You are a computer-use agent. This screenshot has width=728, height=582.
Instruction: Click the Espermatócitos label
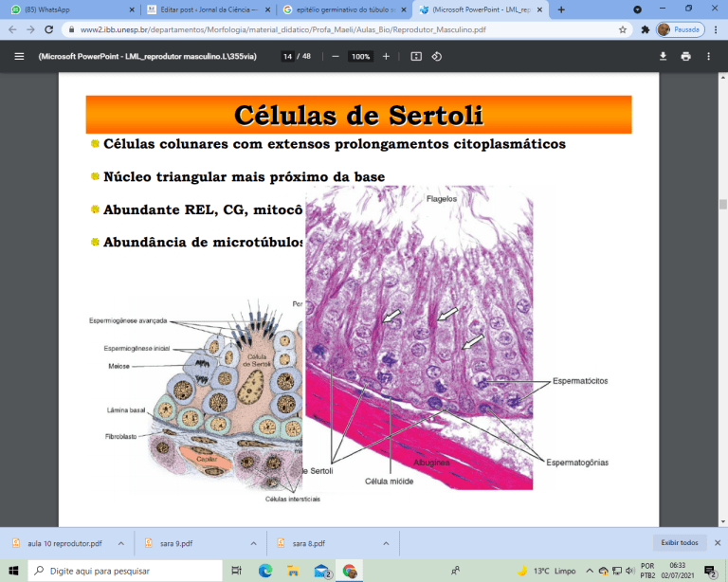point(580,380)
